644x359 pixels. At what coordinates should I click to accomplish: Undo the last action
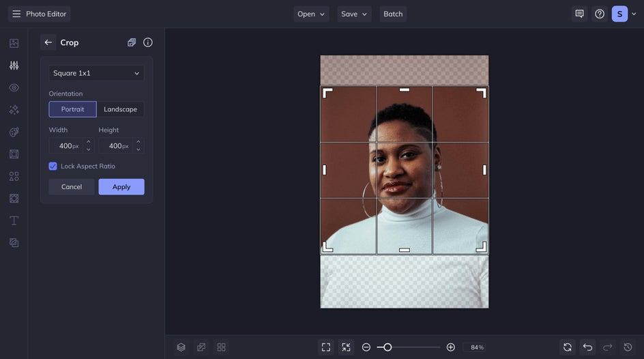(588, 347)
